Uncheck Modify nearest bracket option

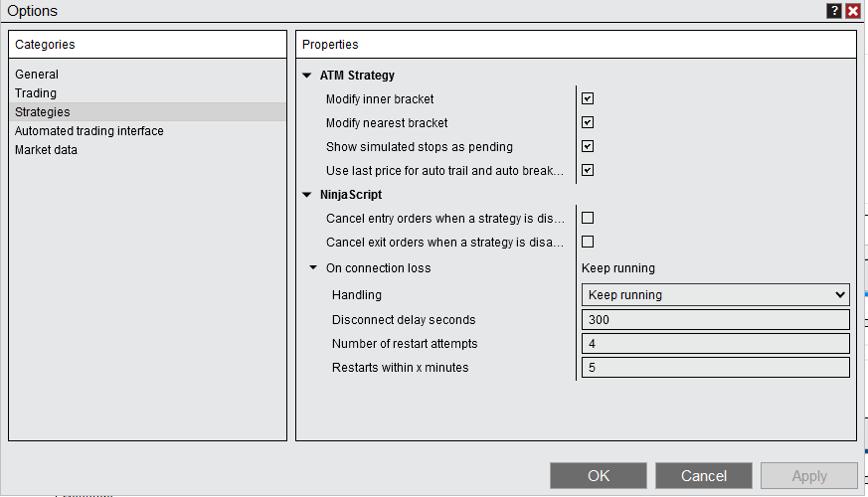(588, 123)
